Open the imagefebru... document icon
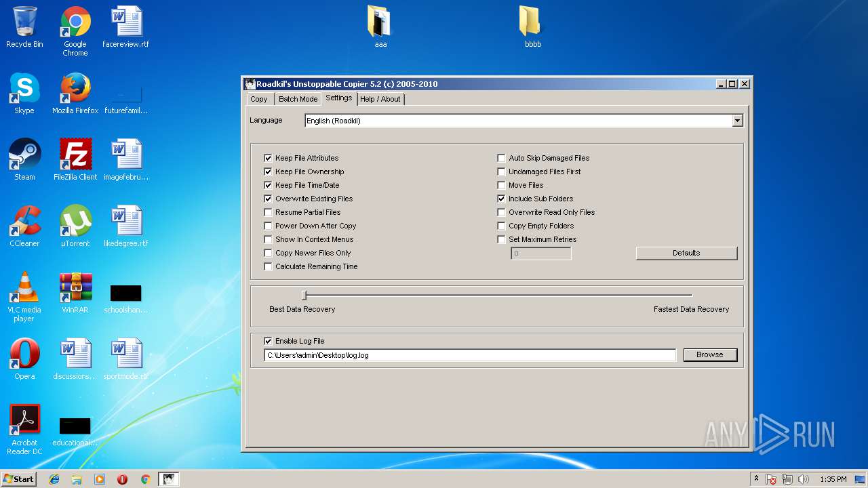This screenshot has height=488, width=868. (126, 160)
